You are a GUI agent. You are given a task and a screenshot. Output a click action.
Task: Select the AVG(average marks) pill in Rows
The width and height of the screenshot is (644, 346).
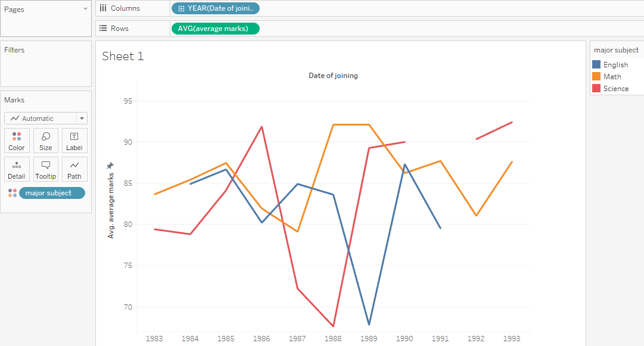(x=215, y=29)
